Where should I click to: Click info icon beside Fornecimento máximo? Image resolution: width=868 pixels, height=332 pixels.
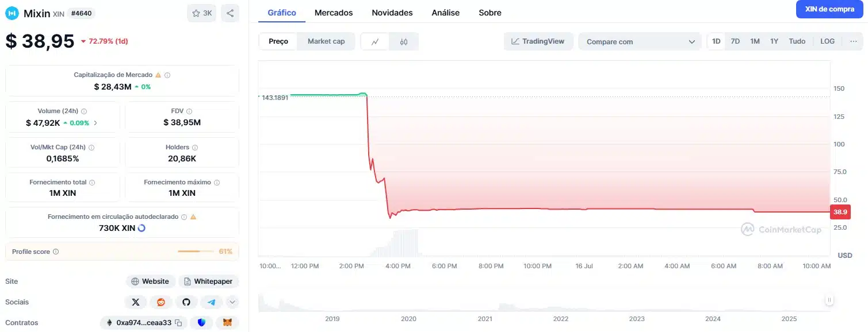pyautogui.click(x=217, y=182)
